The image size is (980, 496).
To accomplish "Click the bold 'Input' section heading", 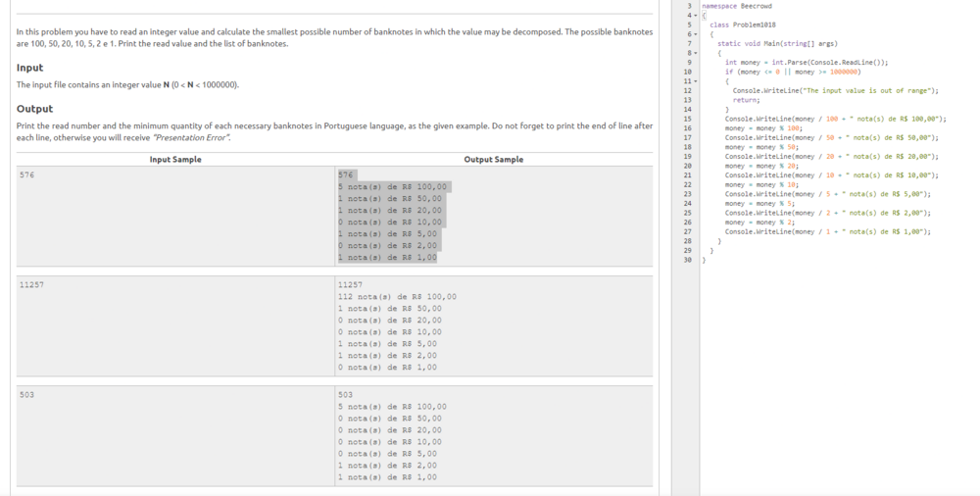I will pos(29,68).
